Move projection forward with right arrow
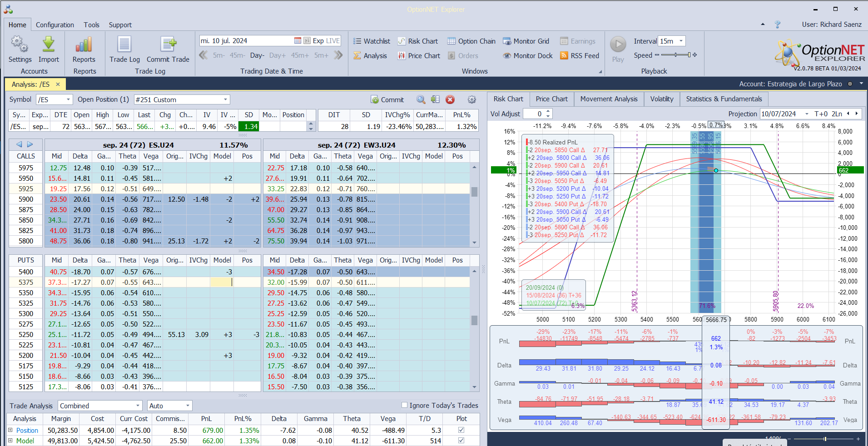Image resolution: width=868 pixels, height=446 pixels. pyautogui.click(x=857, y=114)
